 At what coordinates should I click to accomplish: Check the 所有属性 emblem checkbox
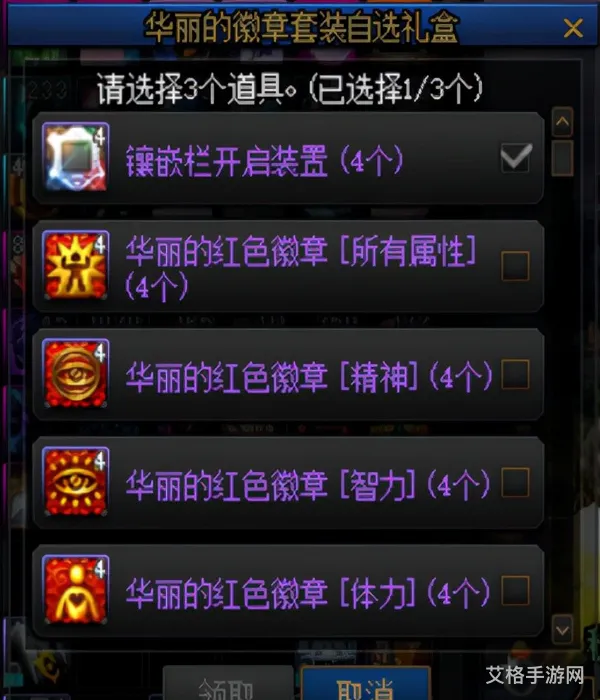point(516,266)
